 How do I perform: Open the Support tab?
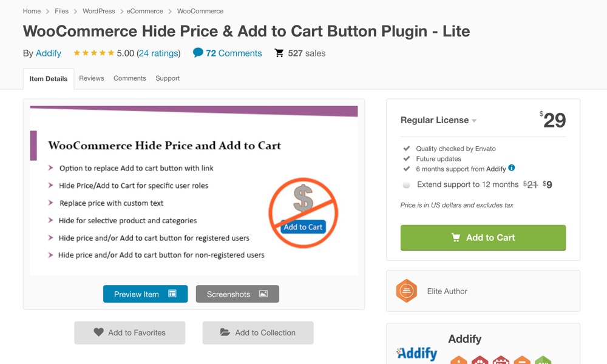point(168,78)
